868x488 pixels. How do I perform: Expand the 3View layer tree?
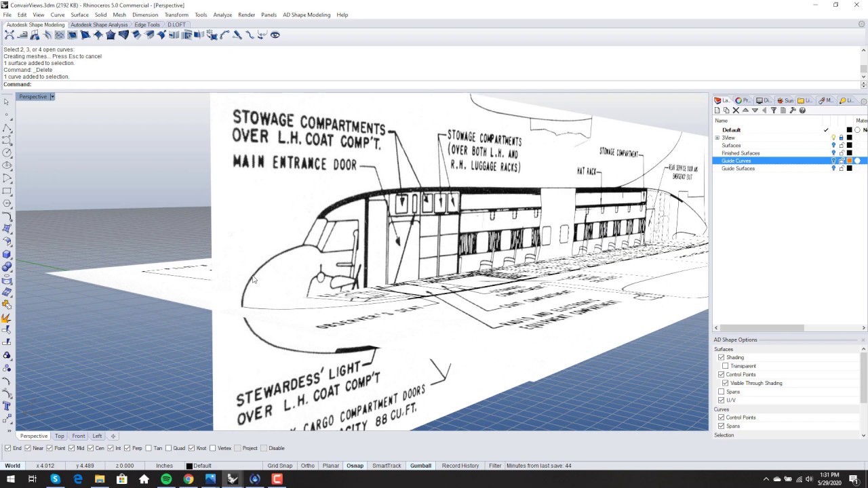pos(717,138)
